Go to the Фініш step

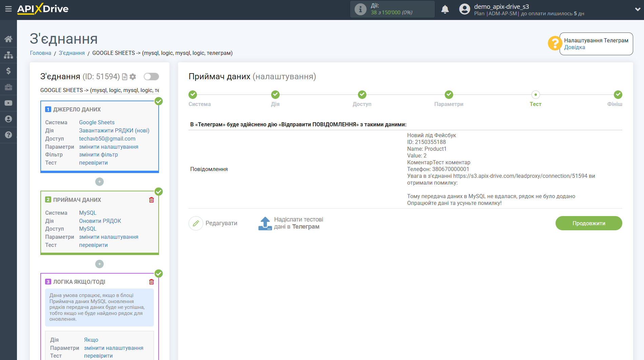pos(618,94)
